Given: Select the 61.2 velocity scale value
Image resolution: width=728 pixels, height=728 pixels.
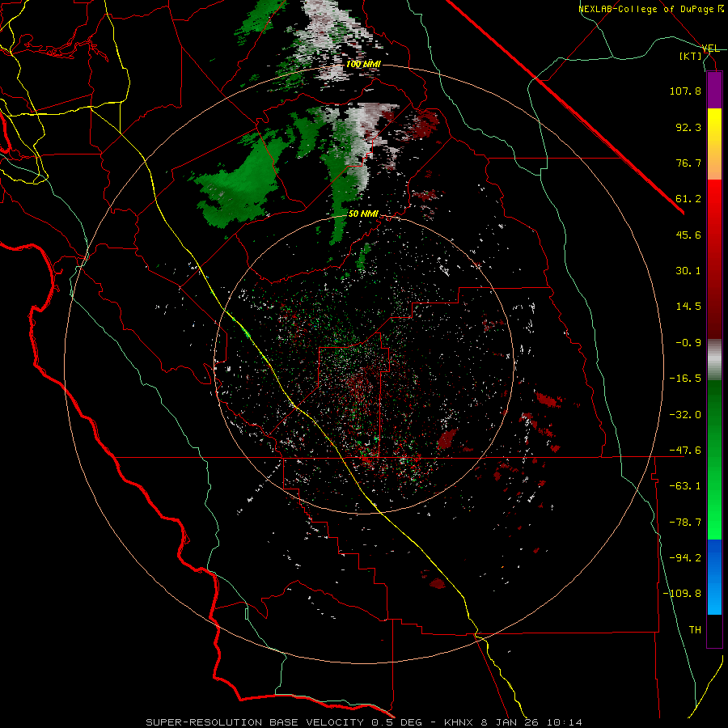Looking at the screenshot, I should [688, 199].
